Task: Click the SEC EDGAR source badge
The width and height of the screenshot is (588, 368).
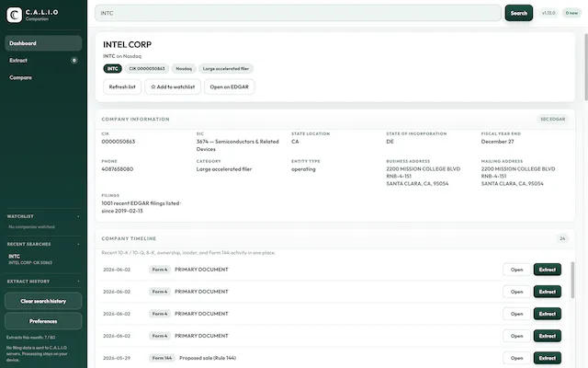Action: (552, 119)
